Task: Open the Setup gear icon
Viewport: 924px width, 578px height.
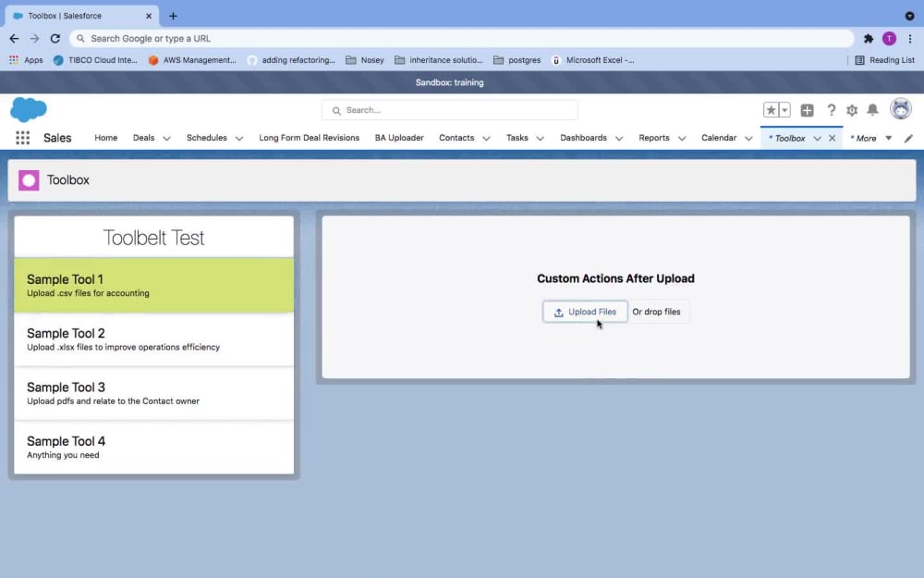Action: [852, 110]
